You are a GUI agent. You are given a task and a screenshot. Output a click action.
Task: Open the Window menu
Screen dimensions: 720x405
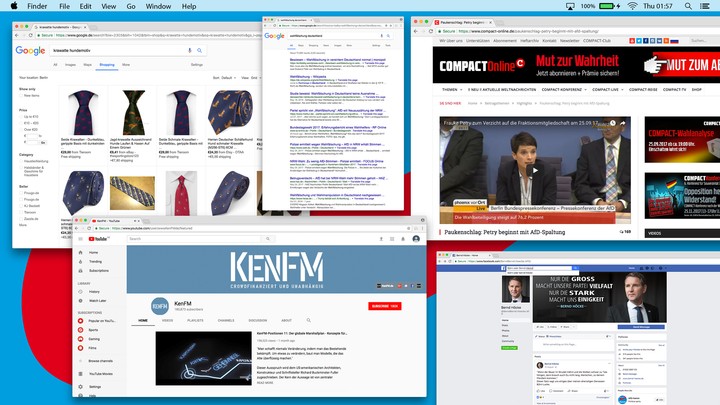click(x=158, y=6)
